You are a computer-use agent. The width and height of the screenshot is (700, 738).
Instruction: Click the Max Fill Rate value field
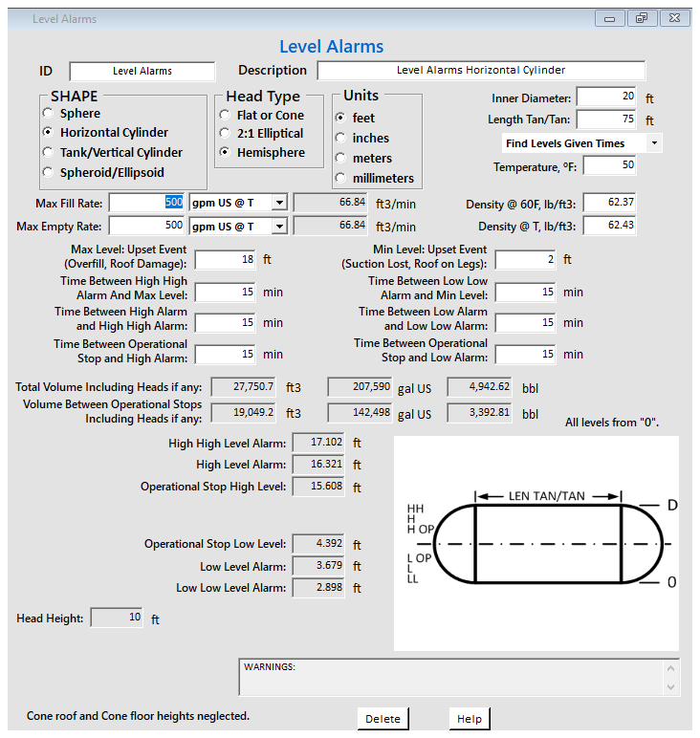147,203
